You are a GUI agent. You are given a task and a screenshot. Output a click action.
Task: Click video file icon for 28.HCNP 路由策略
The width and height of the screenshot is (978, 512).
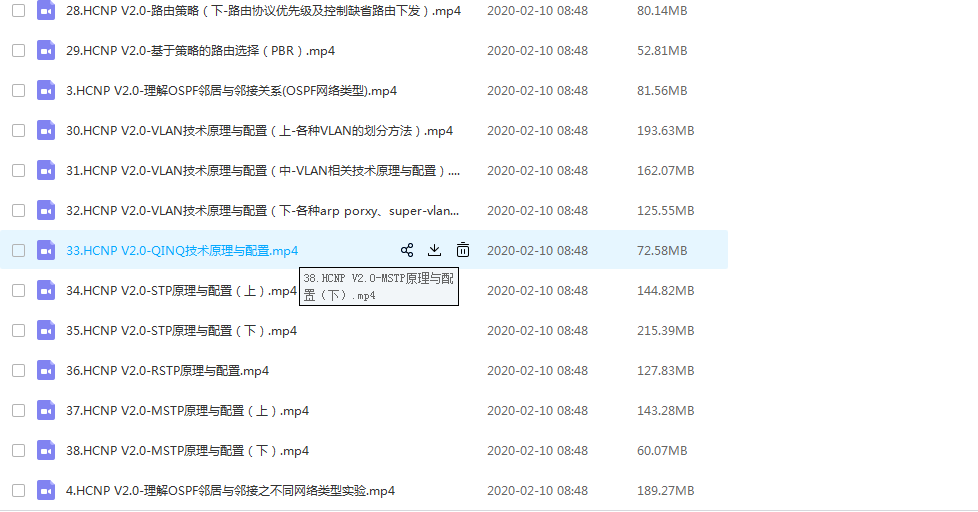46,10
